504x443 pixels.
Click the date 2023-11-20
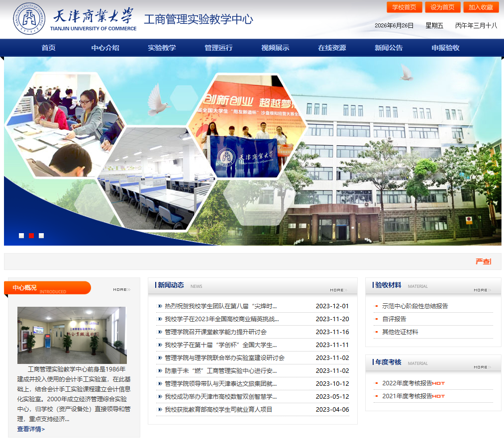(x=332, y=319)
